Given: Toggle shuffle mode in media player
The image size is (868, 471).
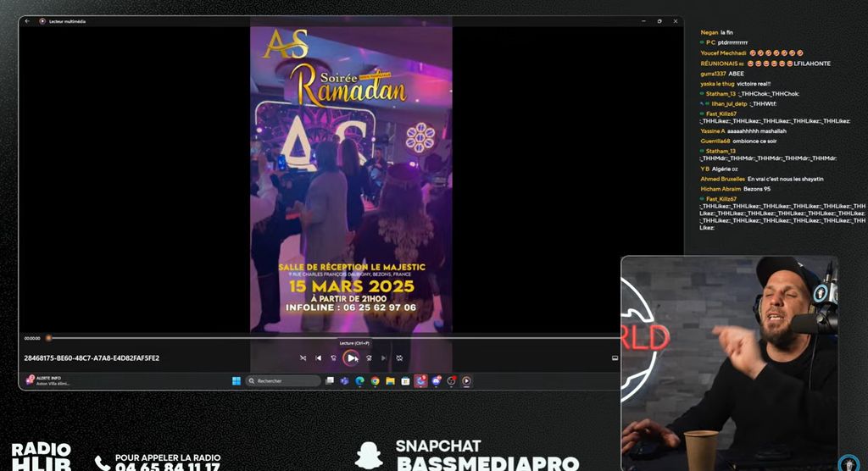Looking at the screenshot, I should [303, 358].
